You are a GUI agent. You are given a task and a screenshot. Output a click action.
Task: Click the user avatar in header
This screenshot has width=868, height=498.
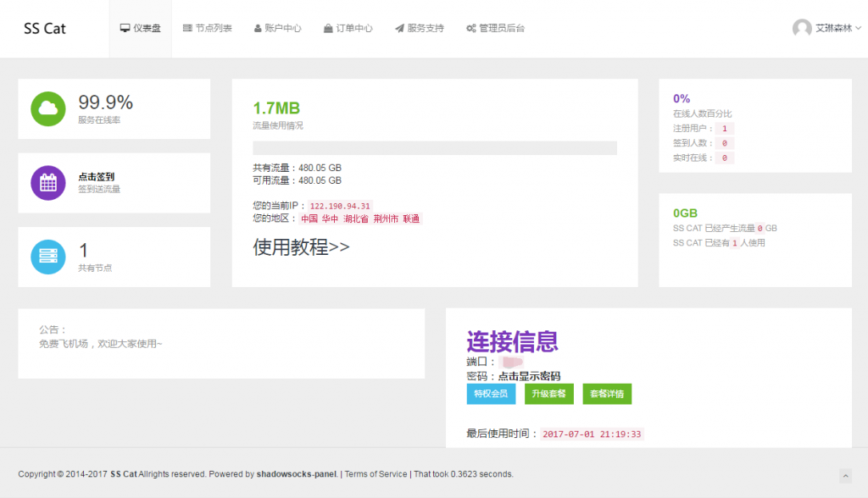[801, 28]
